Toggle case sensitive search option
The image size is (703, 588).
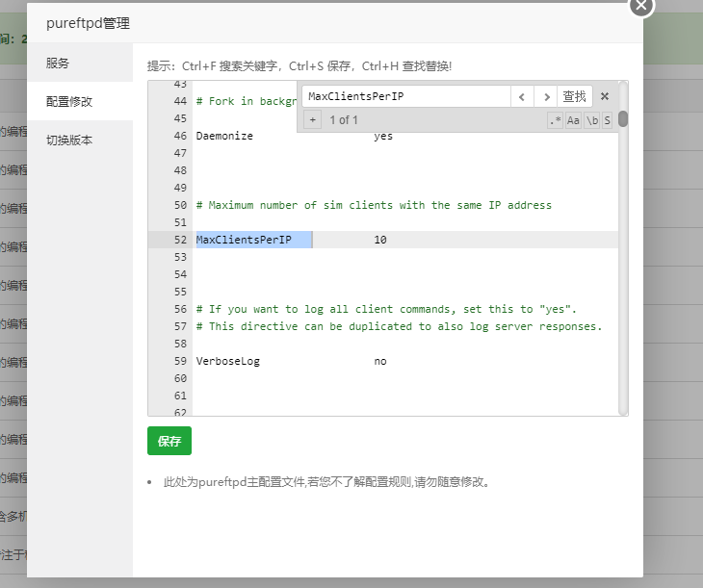pos(573,120)
